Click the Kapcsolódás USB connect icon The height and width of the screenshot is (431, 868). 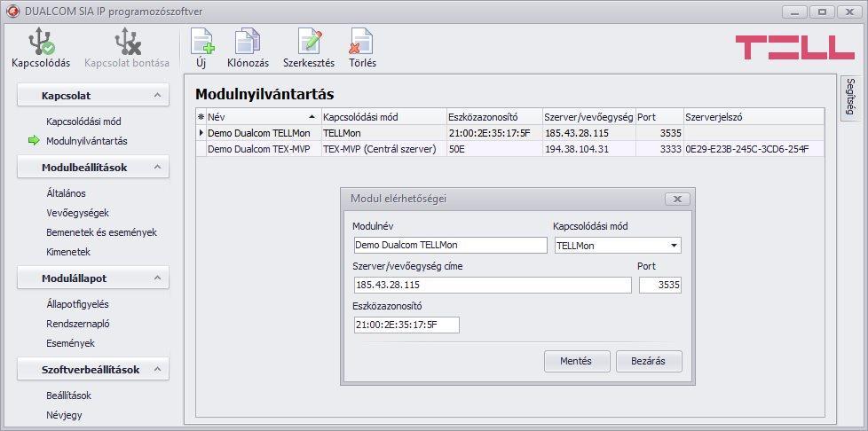[x=41, y=42]
